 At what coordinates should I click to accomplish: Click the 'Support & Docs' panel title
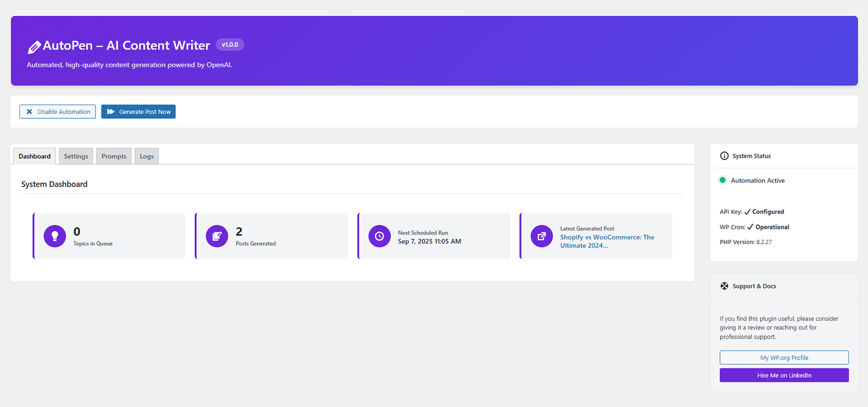click(754, 286)
